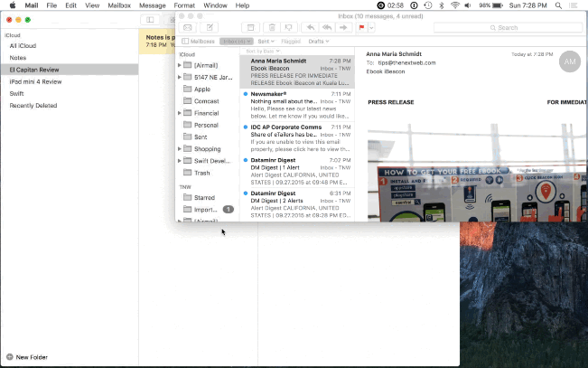Reply to the selected email
This screenshot has height=368, width=588.
coord(311,28)
